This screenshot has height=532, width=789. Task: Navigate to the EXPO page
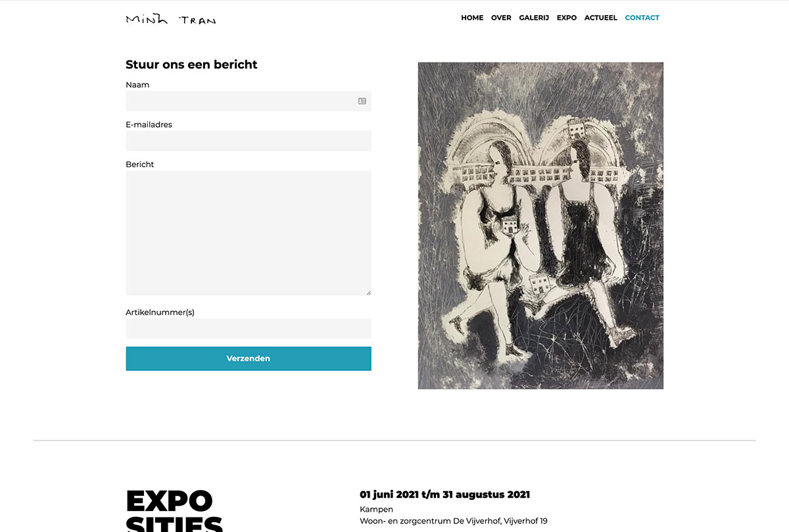pyautogui.click(x=567, y=18)
